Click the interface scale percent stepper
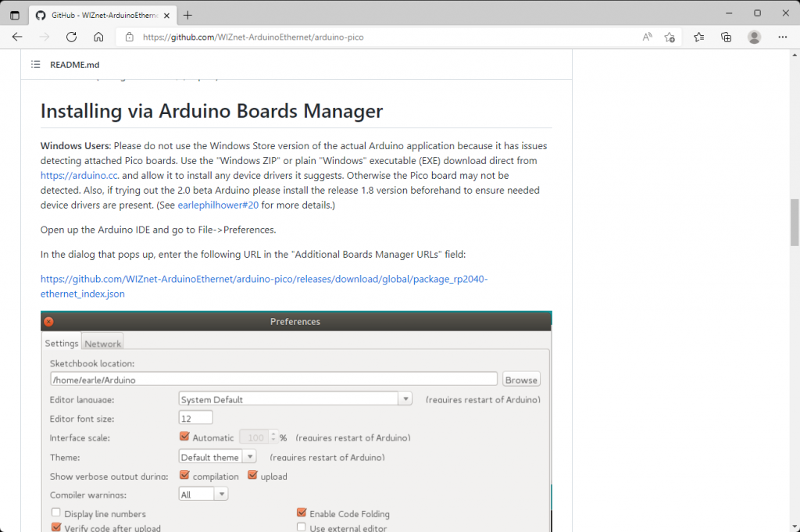Screen dimensions: 800x532 [x=273, y=437]
